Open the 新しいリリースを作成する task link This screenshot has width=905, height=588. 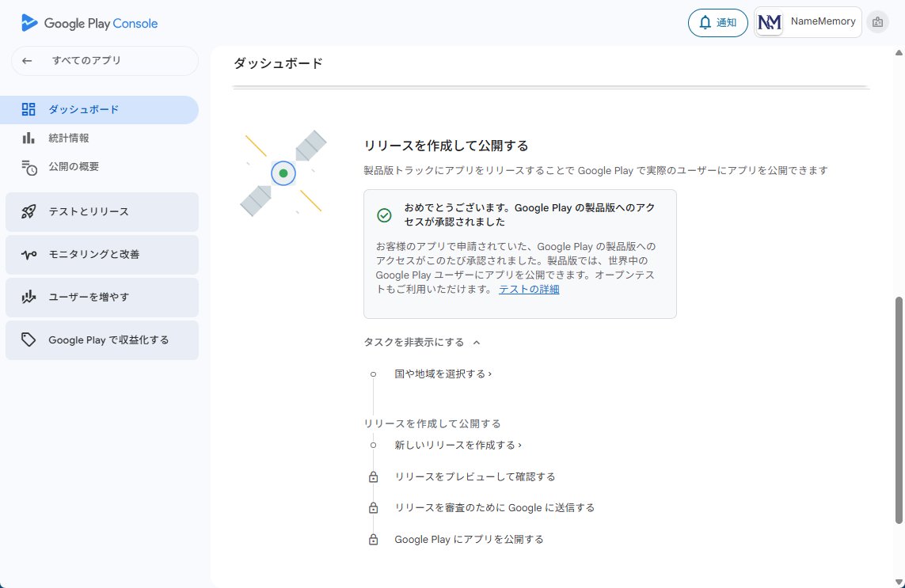pyautogui.click(x=458, y=445)
